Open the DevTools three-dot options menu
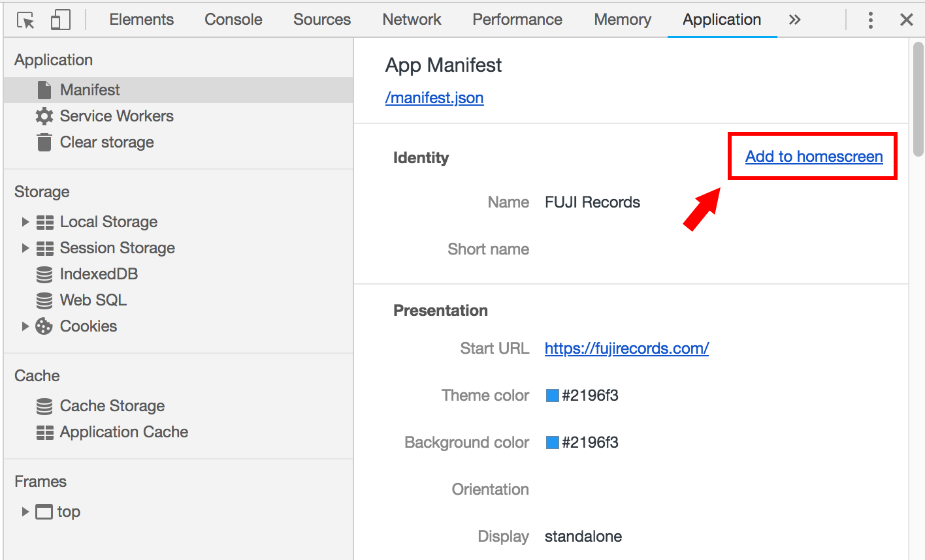This screenshot has height=560, width=925. [x=870, y=20]
